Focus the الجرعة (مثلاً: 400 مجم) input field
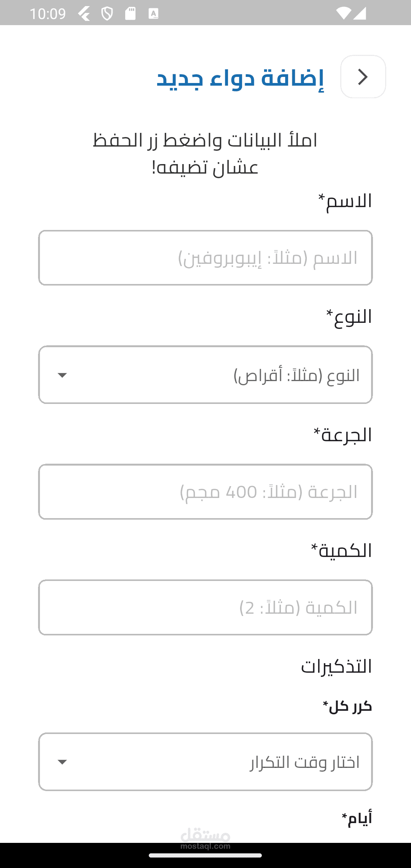Screen dimensions: 411x868 click(x=205, y=491)
